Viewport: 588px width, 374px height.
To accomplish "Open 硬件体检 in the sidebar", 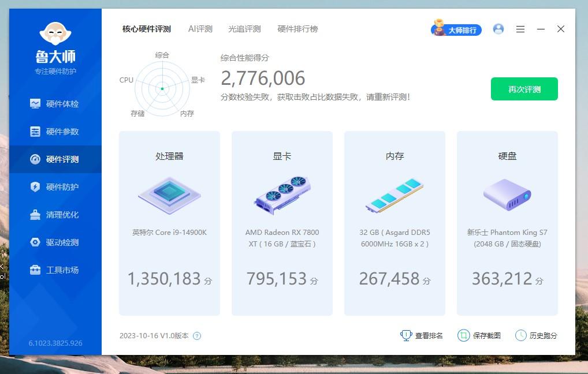I will point(55,104).
